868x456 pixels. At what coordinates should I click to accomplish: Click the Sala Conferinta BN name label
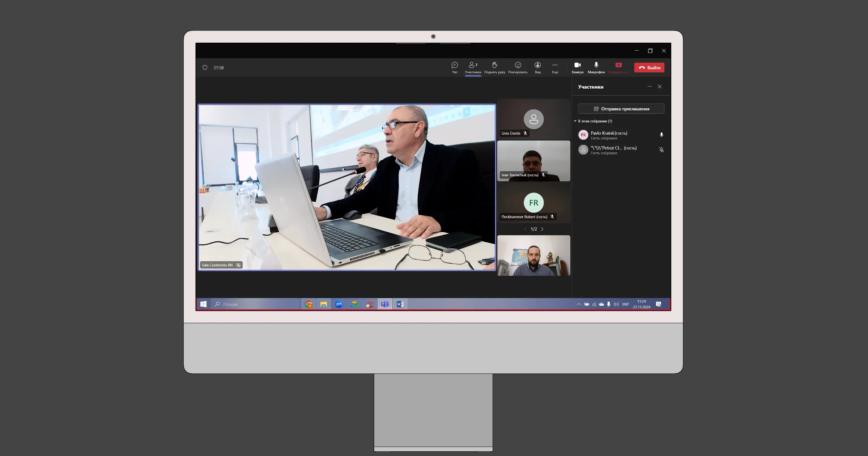(217, 265)
